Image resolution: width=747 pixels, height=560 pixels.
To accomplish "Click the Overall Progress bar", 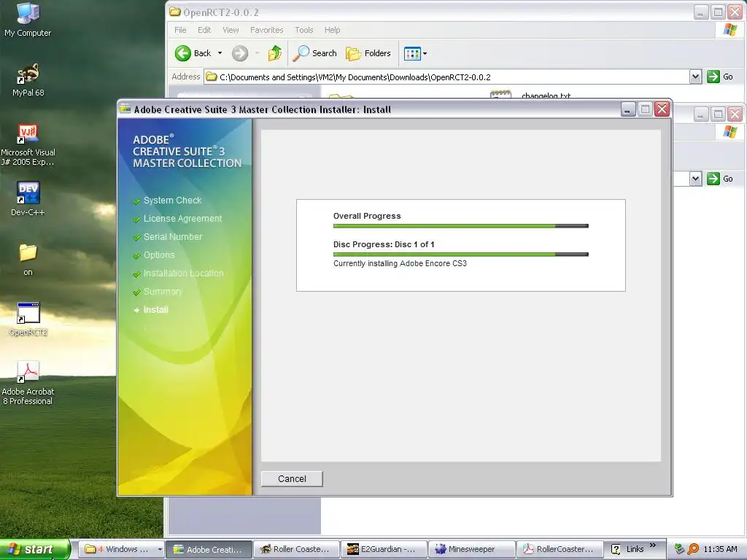I will (x=461, y=226).
